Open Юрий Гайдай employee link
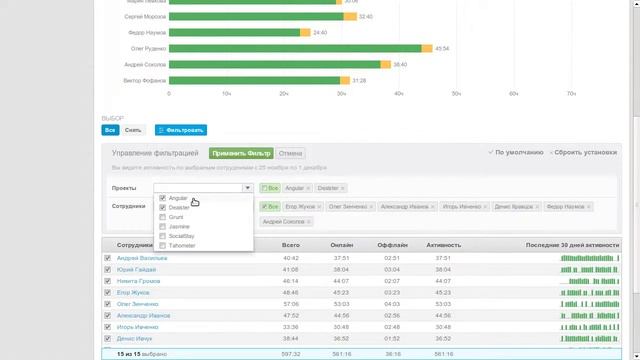640x360 pixels. tap(136, 269)
